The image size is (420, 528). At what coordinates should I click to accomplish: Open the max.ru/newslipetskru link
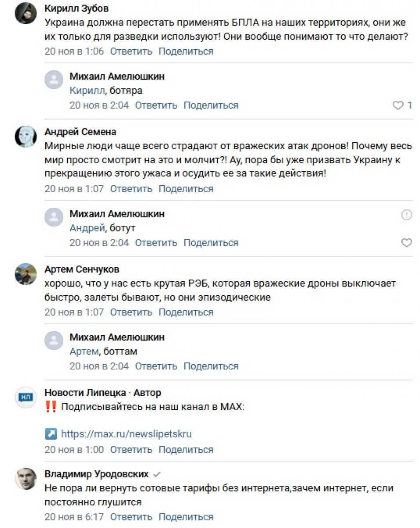pyautogui.click(x=126, y=434)
